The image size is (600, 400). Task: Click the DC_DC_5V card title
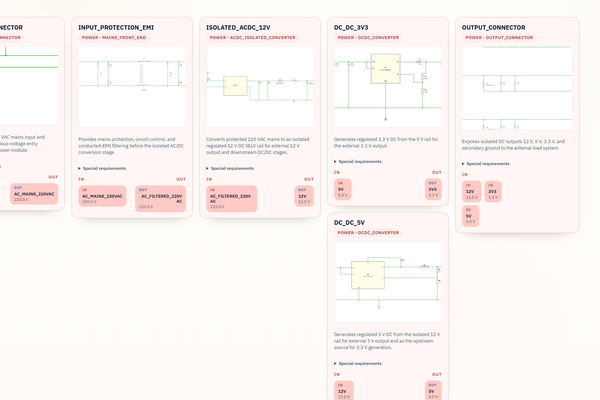[349, 223]
